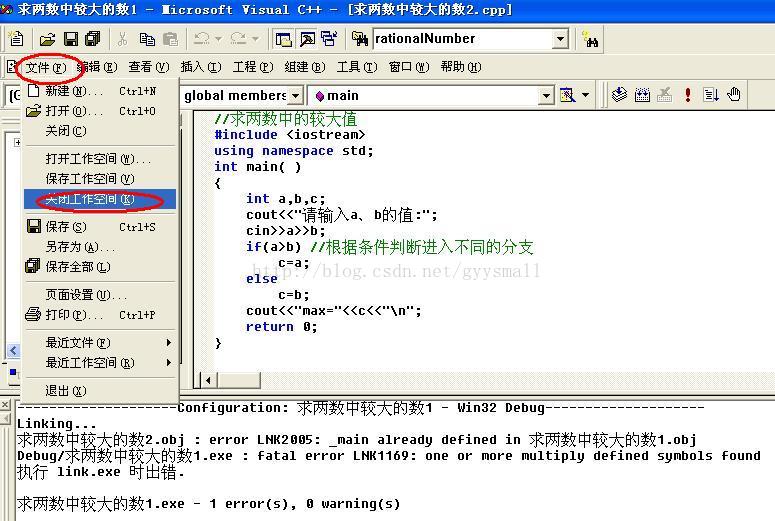
Task: Click the LNK2005 error line in output
Action: [x=356, y=439]
